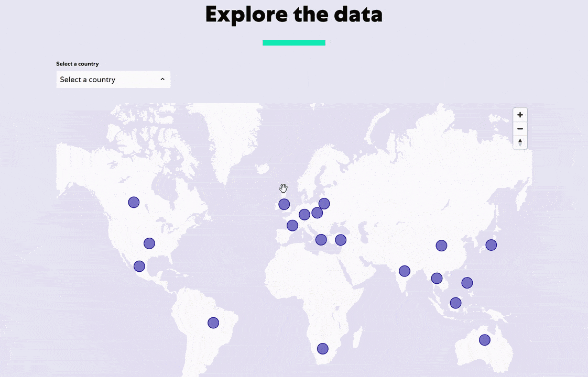This screenshot has height=377, width=588.
Task: Select the Turkey map marker
Action: [341, 240]
